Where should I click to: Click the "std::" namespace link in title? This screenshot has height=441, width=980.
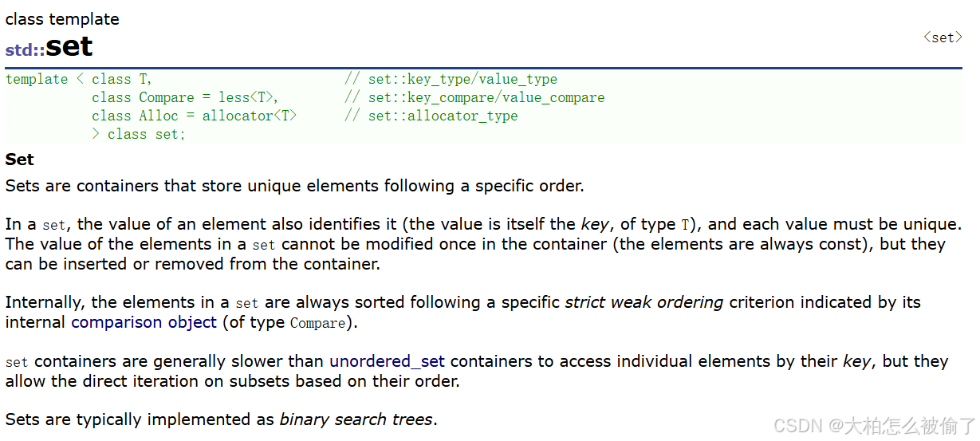(x=25, y=49)
